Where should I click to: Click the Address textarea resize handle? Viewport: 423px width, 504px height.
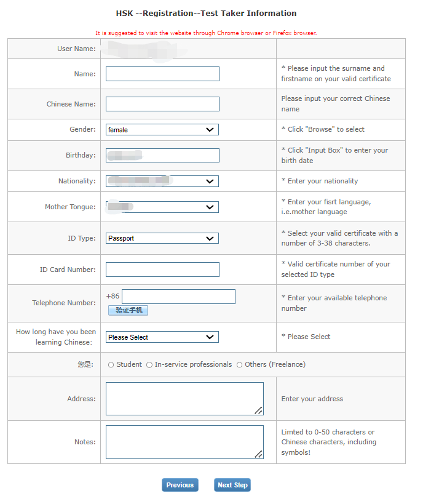(259, 410)
